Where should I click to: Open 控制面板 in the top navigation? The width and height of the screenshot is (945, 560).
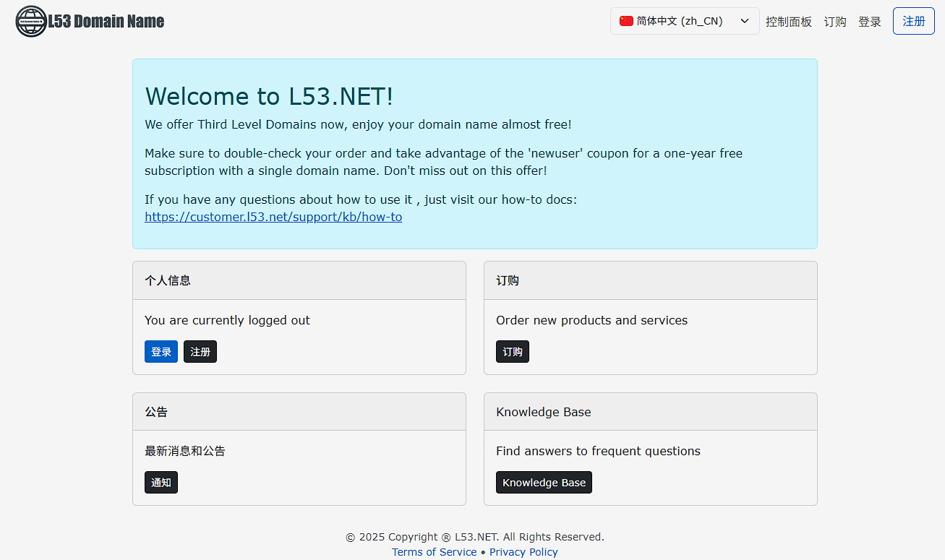788,22
